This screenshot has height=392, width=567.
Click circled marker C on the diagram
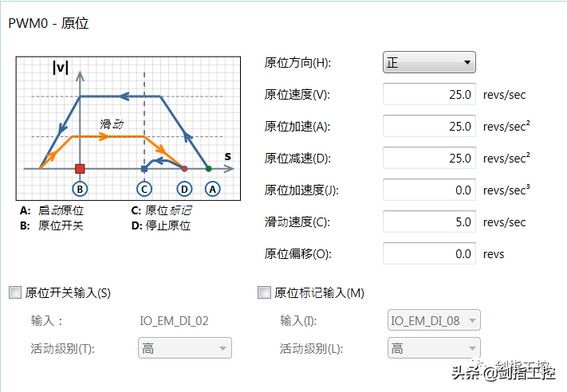tap(144, 189)
